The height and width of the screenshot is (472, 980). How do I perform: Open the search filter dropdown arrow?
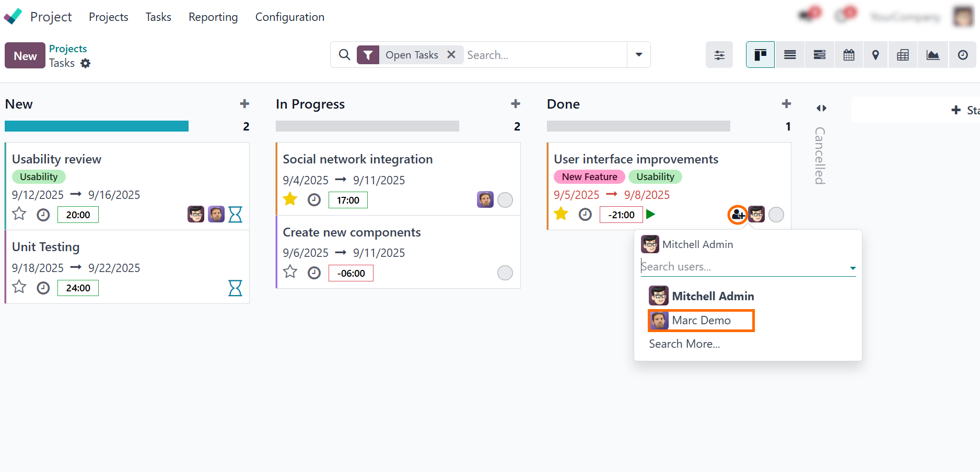pos(638,54)
